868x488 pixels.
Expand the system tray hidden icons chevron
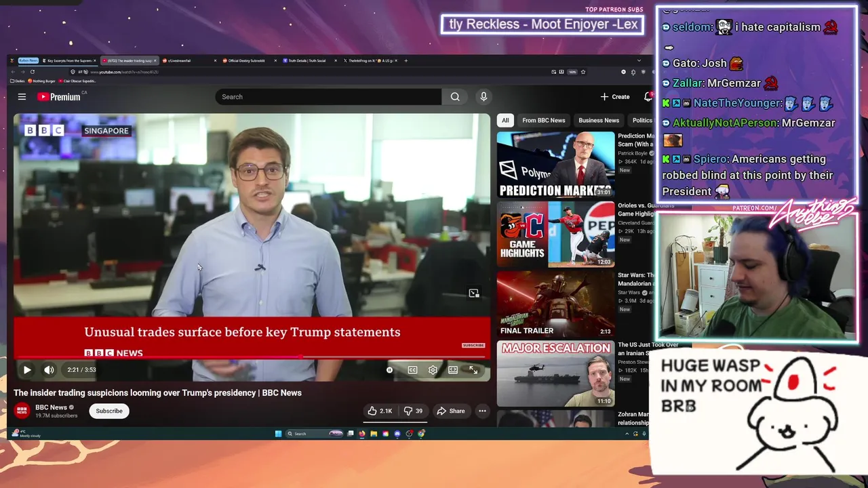pyautogui.click(x=627, y=434)
